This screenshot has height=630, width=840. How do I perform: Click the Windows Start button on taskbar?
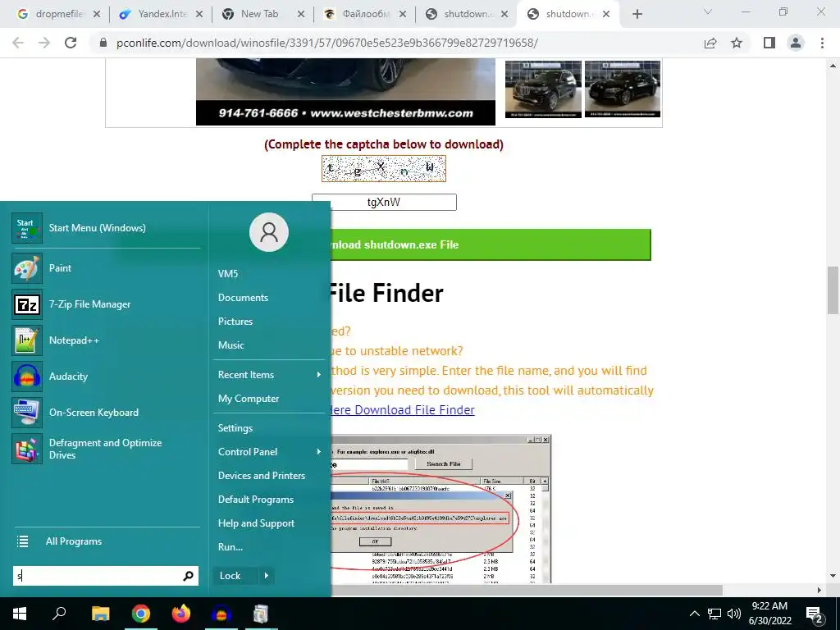tap(20, 614)
